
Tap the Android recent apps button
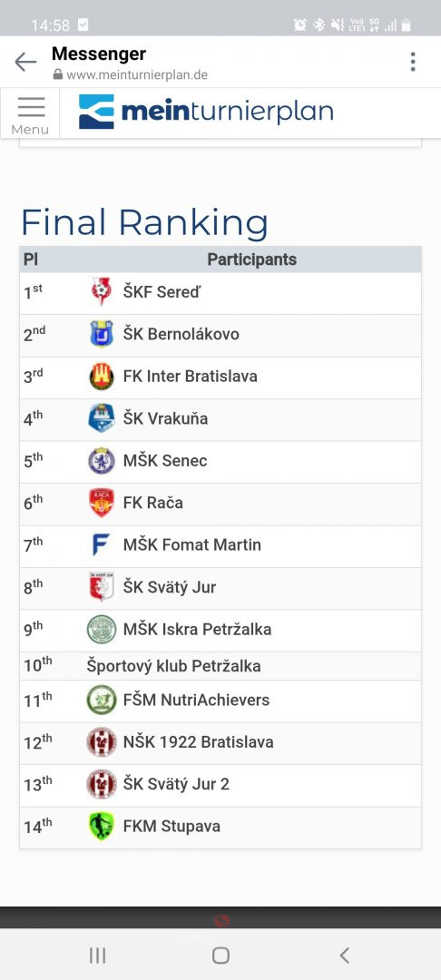click(x=97, y=955)
